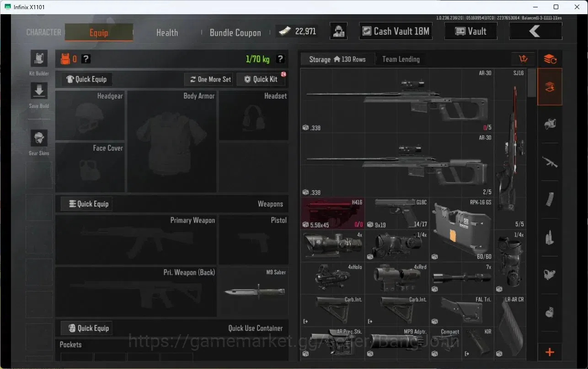
Task: Filter storage by the sight attachments category
Action: 550,275
